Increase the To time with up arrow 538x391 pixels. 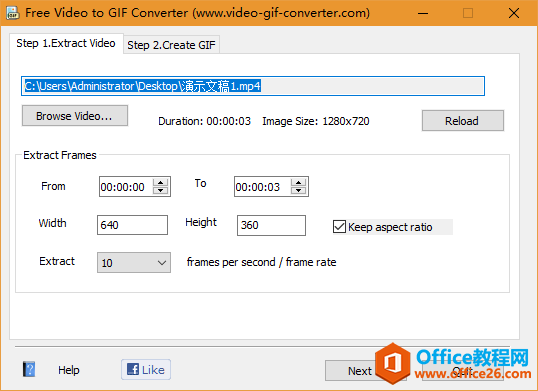298,182
